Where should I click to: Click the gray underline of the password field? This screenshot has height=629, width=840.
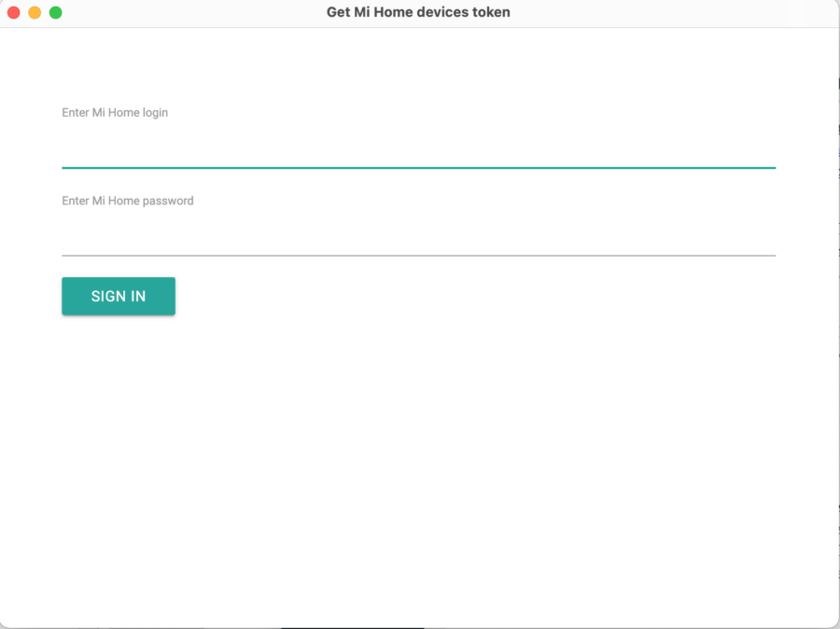[x=418, y=253]
